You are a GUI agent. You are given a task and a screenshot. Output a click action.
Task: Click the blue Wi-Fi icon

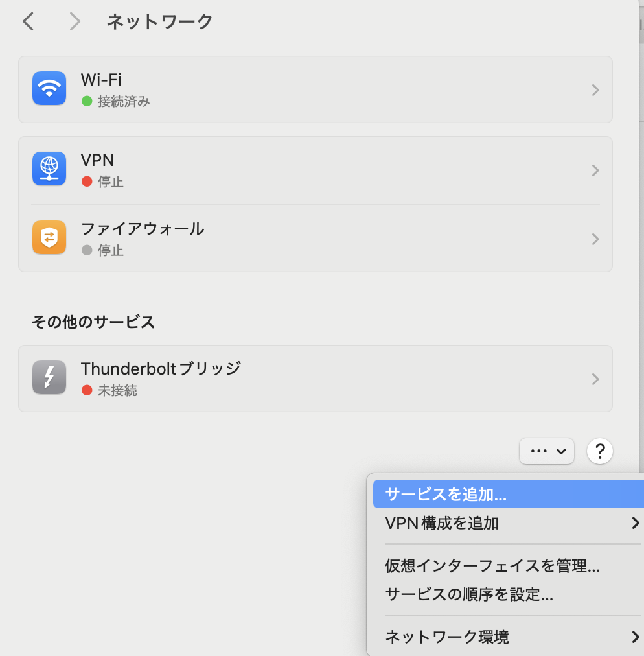click(x=49, y=88)
